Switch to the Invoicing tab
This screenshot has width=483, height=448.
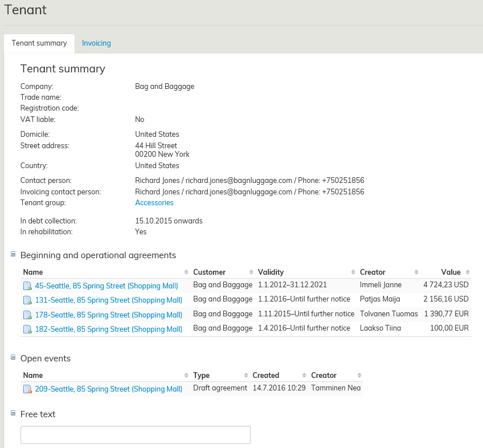point(96,43)
